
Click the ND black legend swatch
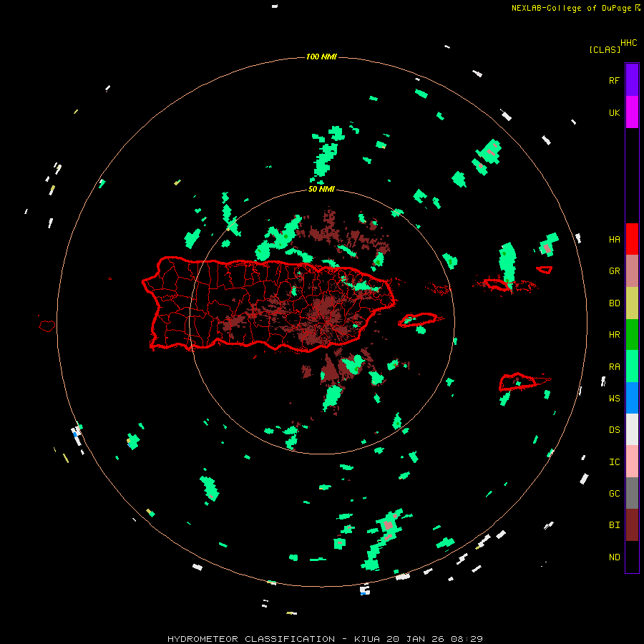tap(632, 557)
